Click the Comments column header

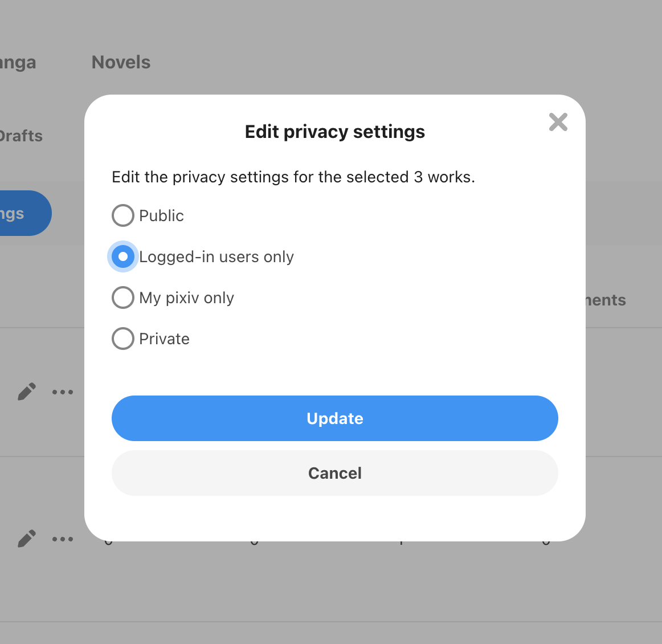(x=606, y=300)
